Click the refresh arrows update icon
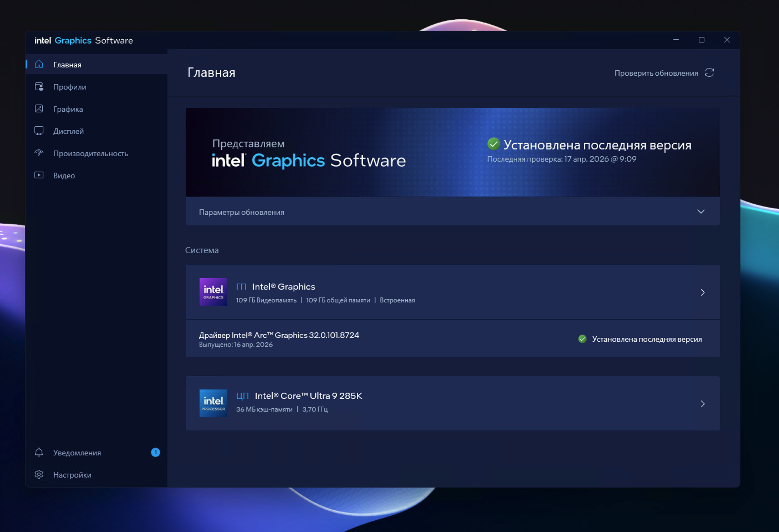Screen dimensions: 779x532 709,73
